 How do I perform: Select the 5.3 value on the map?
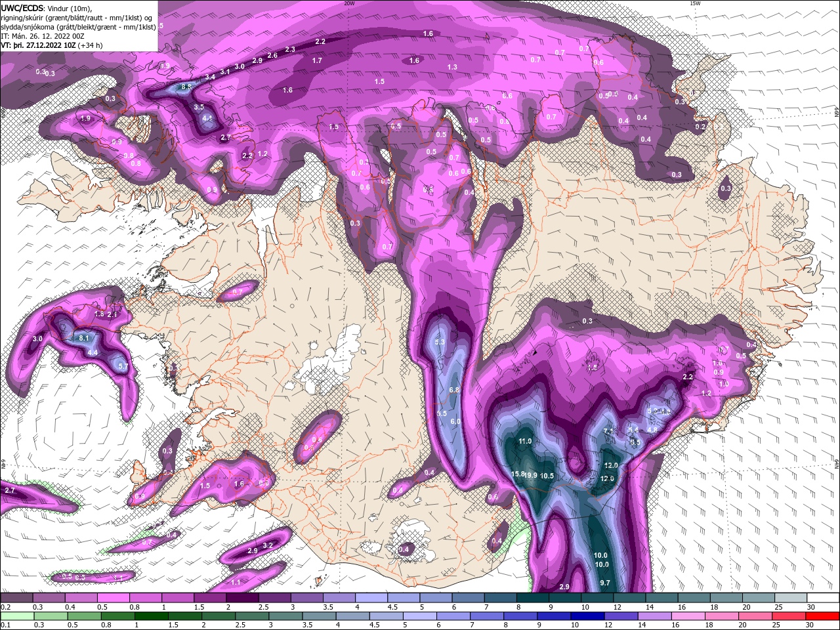[x=440, y=342]
